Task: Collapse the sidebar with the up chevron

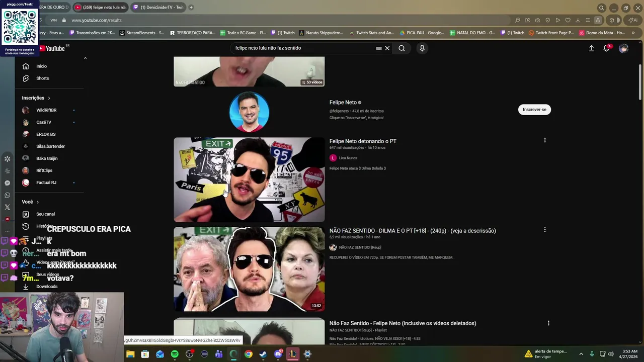Action: pos(85,58)
